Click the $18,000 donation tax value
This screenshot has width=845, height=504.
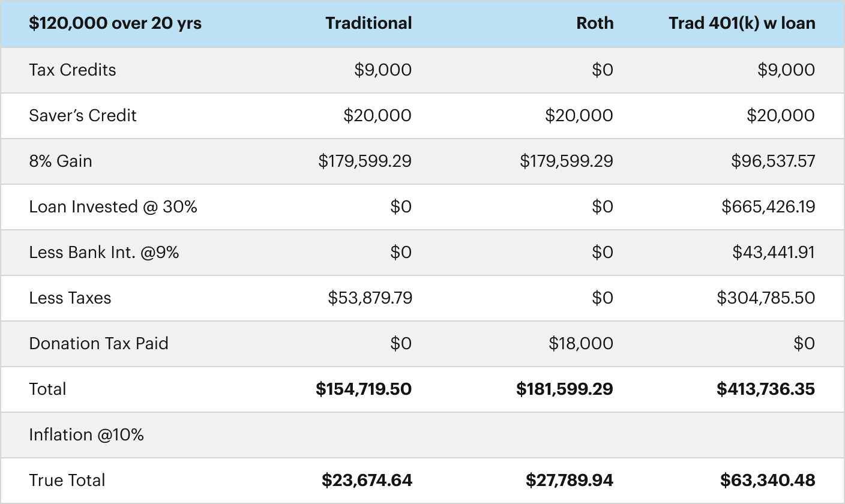(x=581, y=343)
